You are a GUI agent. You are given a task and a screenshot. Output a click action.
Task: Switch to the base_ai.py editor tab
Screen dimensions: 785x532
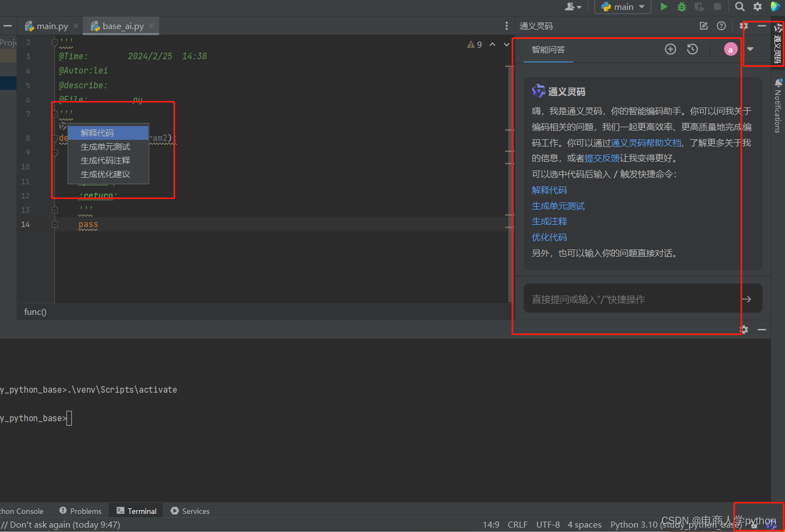[122, 26]
